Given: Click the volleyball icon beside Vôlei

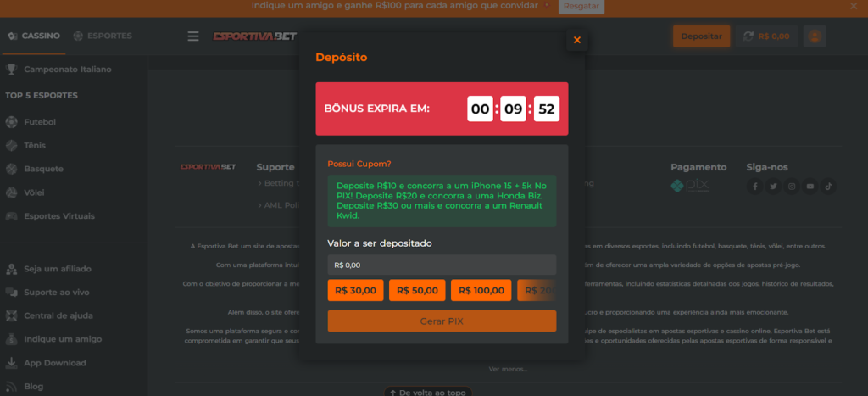Looking at the screenshot, I should click(11, 192).
